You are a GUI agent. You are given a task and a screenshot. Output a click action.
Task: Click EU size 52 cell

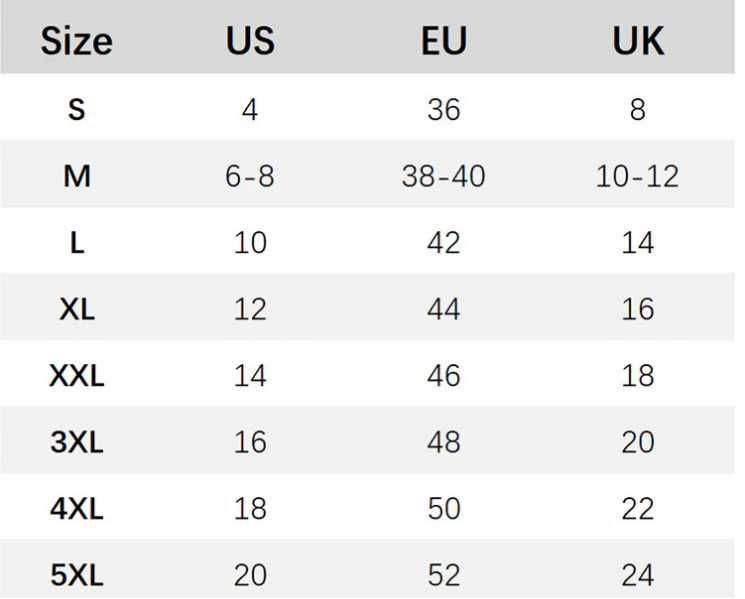[x=444, y=575]
